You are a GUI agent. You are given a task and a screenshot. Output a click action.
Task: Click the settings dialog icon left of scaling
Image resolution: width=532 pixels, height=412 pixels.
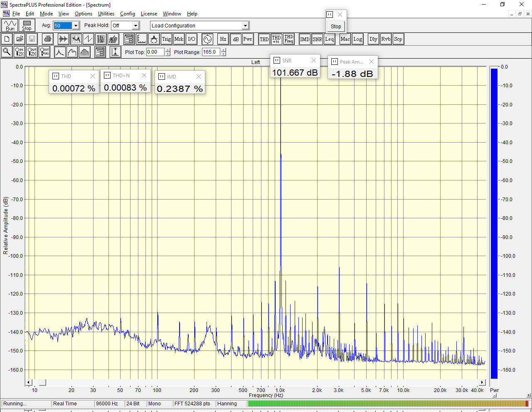[x=129, y=39]
